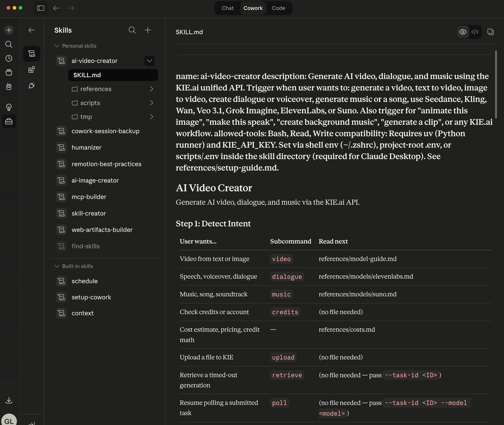
Task: Open the humanizer skill
Action: point(86,147)
